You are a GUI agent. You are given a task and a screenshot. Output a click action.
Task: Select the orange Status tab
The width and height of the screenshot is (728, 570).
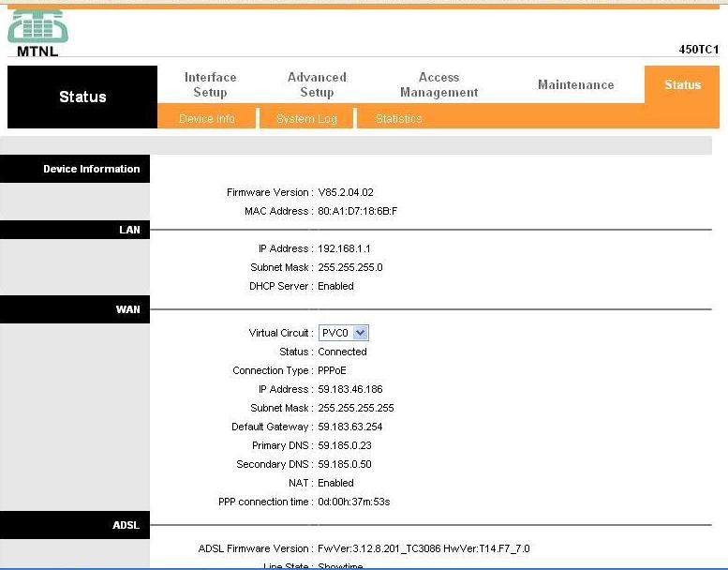click(x=682, y=84)
